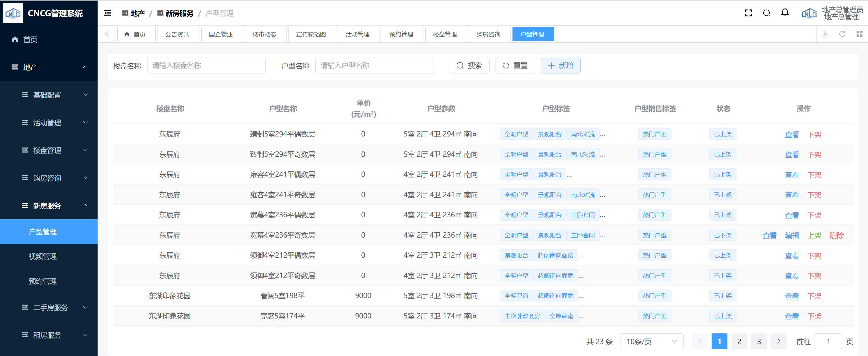Click the 新增 button
Image resolution: width=868 pixels, height=356 pixels.
point(560,66)
